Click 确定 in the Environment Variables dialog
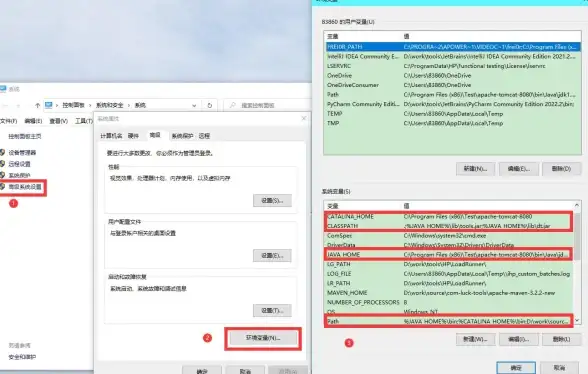Viewport: 588px width, 374px height. pos(516,367)
